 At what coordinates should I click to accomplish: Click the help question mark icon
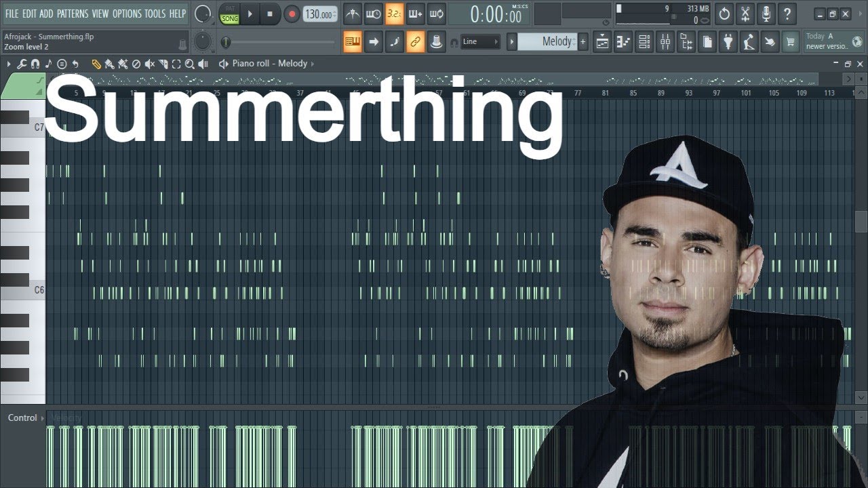point(787,14)
